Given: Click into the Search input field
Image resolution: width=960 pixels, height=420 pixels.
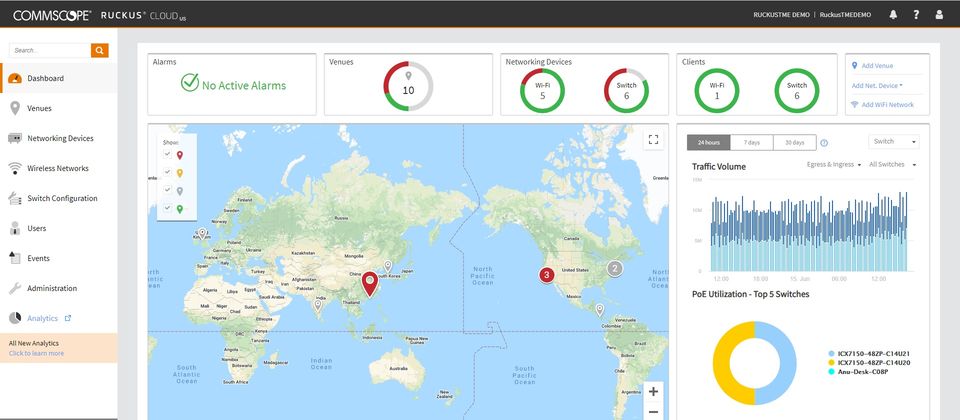Looking at the screenshot, I should (x=49, y=50).
